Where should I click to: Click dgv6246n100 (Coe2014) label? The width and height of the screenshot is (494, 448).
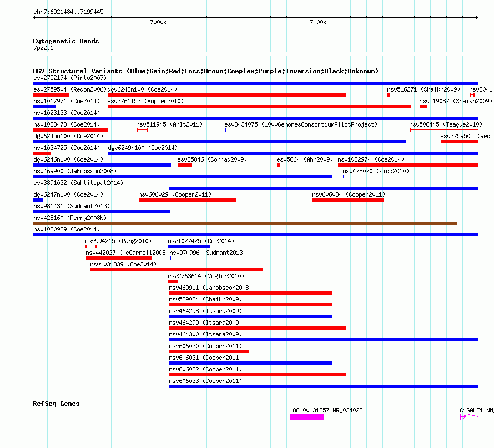pos(68,159)
